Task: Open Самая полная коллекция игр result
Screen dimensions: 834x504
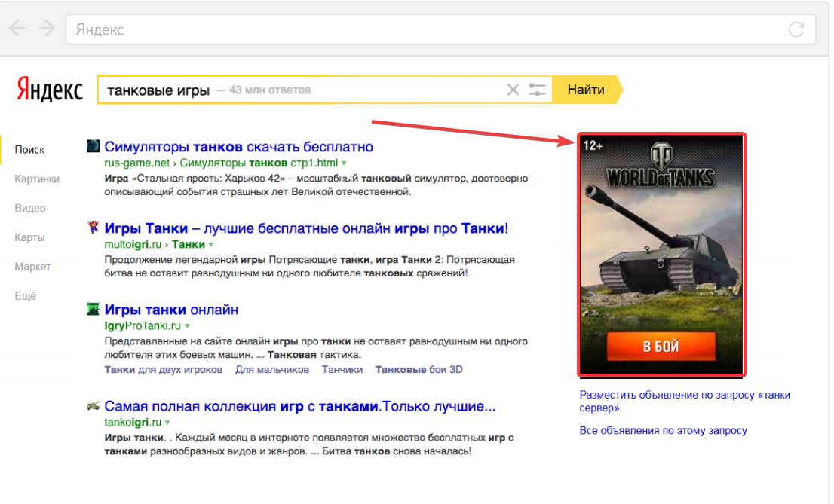Action: [x=300, y=407]
